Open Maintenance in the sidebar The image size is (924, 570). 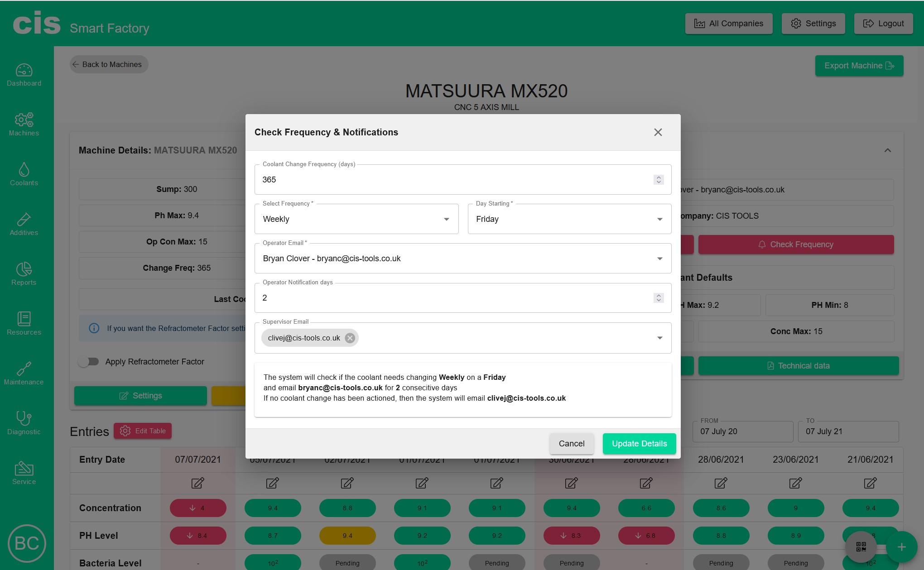tap(24, 374)
